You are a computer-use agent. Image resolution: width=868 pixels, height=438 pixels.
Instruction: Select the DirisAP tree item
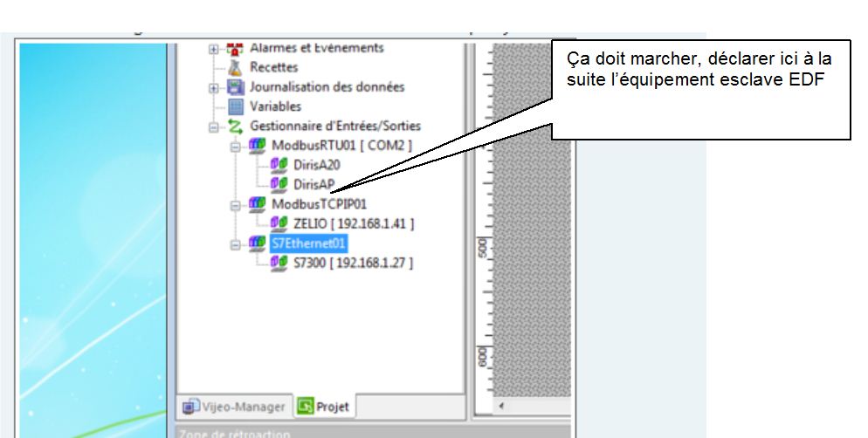[x=314, y=184]
